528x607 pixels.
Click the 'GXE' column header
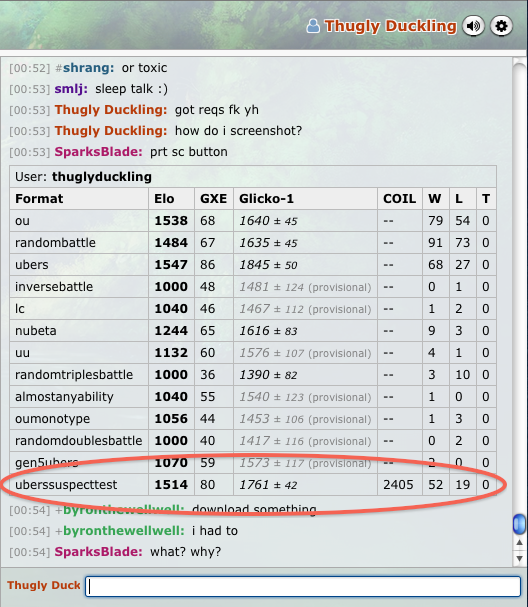pos(214,199)
